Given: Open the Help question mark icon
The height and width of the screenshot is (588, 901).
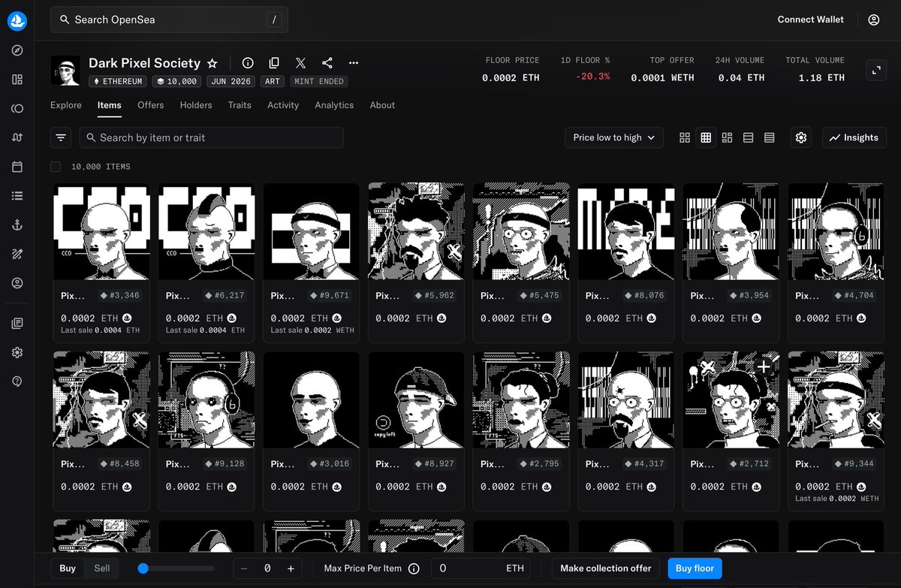Looking at the screenshot, I should pos(17,381).
